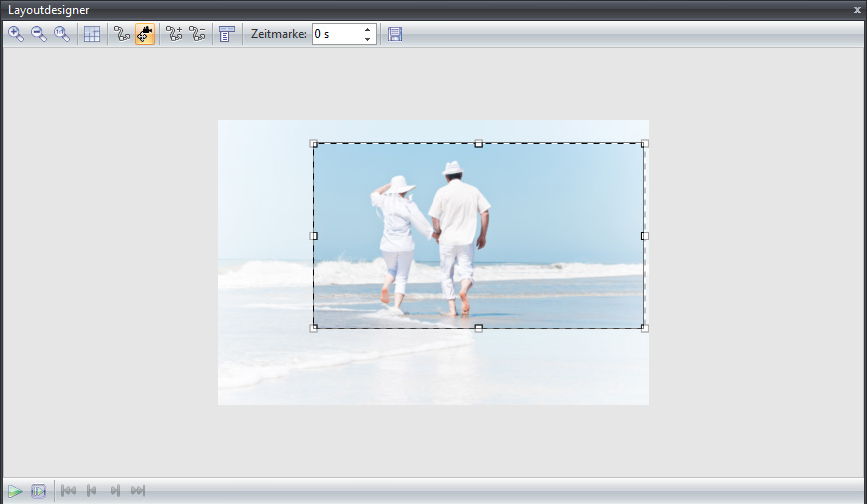The height and width of the screenshot is (504, 867).
Task: Click the save floppy disk icon
Action: 395,34
